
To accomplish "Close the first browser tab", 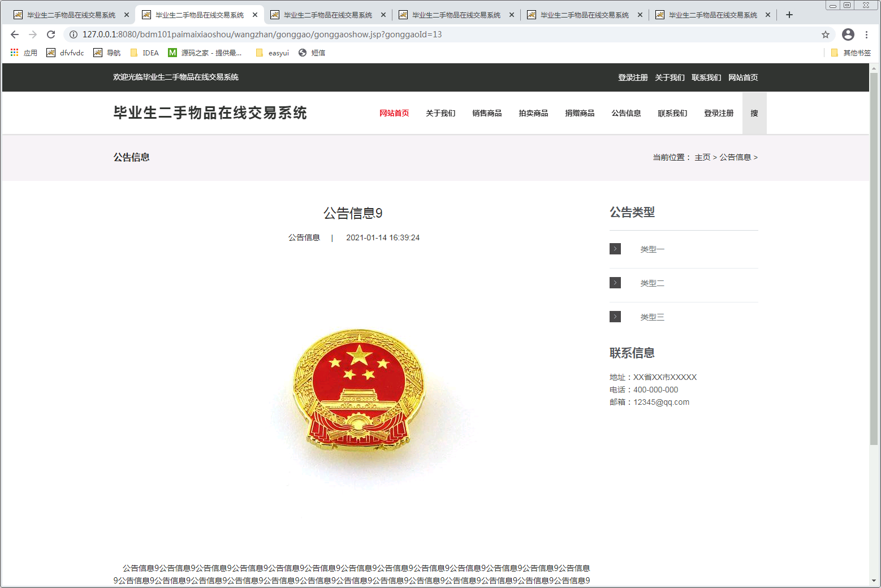I will (127, 15).
